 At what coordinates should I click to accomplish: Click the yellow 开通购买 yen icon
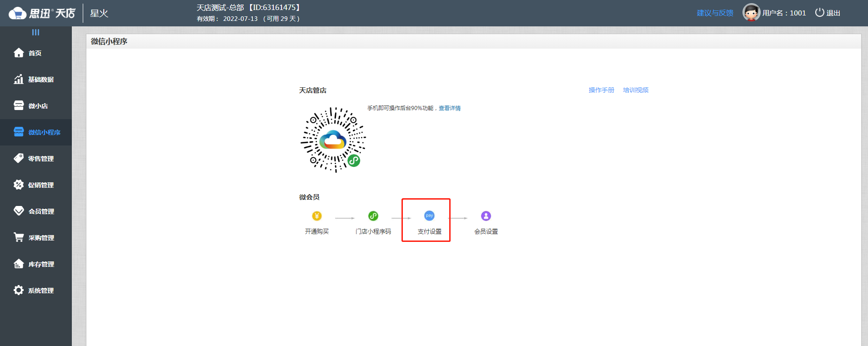[317, 216]
